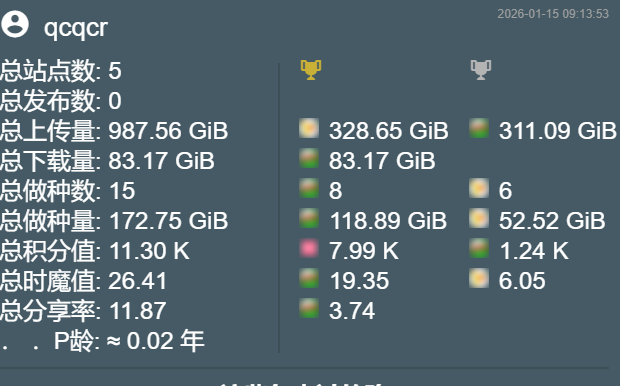Click the timestamp 2026-01-15 09:13:53
This screenshot has height=386, width=620.
pos(553,14)
